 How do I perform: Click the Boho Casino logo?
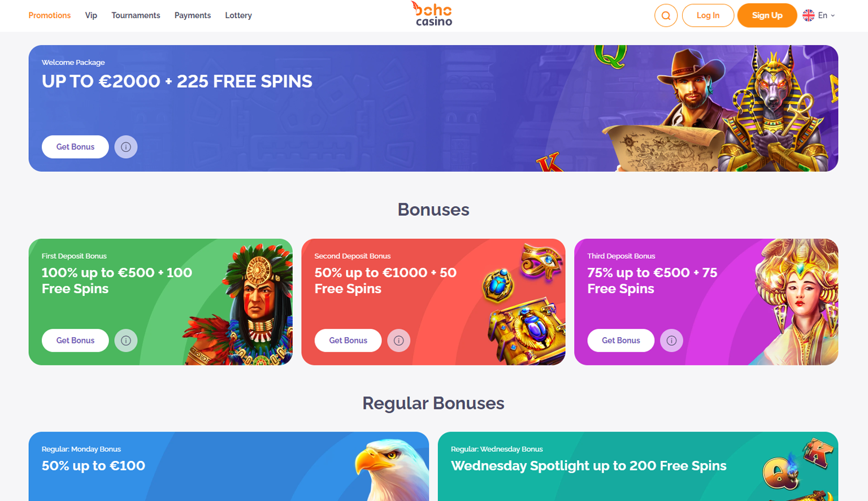433,14
